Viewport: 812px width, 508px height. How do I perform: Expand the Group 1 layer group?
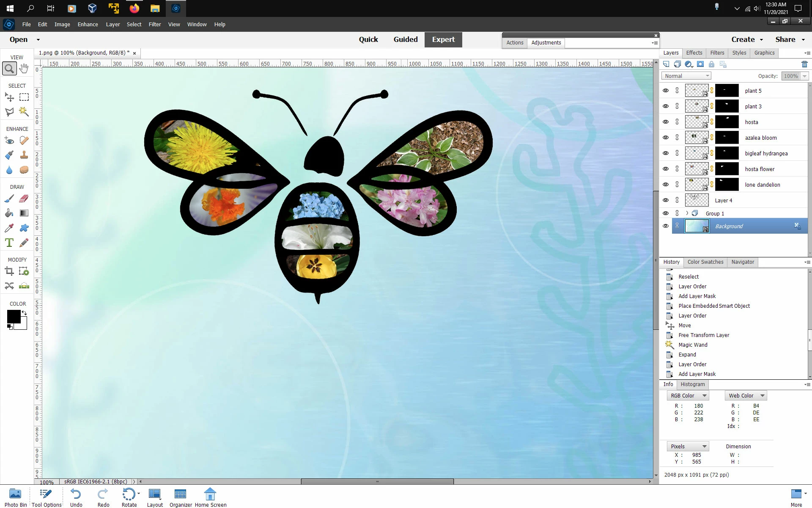[687, 213]
